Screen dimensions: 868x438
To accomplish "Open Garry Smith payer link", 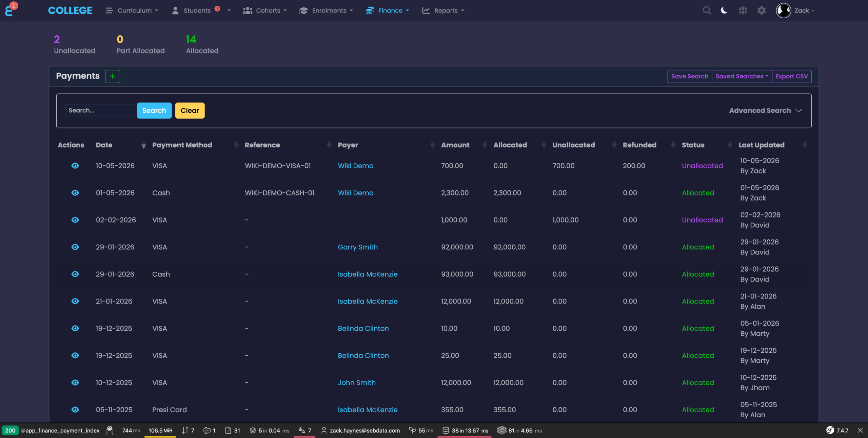I will (x=358, y=247).
